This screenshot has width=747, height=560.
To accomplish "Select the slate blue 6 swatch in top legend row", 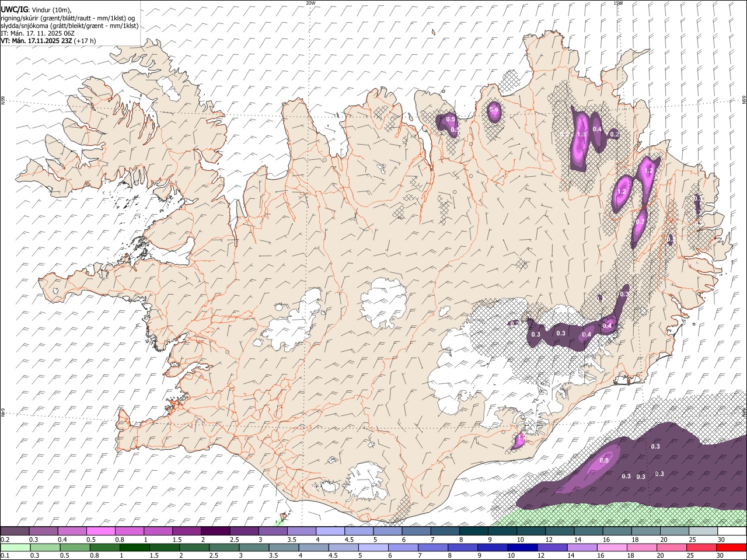I will click(416, 531).
